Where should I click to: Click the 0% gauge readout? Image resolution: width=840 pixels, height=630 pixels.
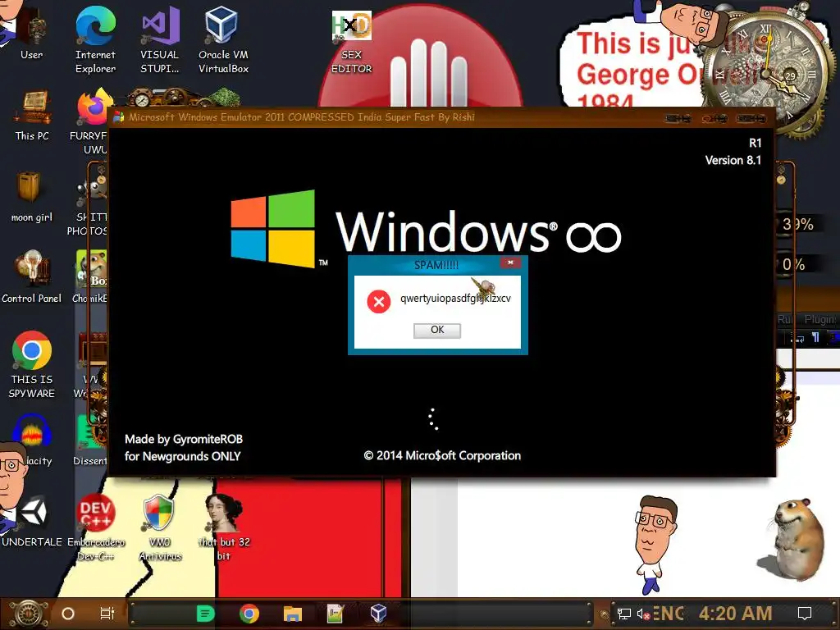pyautogui.click(x=794, y=264)
